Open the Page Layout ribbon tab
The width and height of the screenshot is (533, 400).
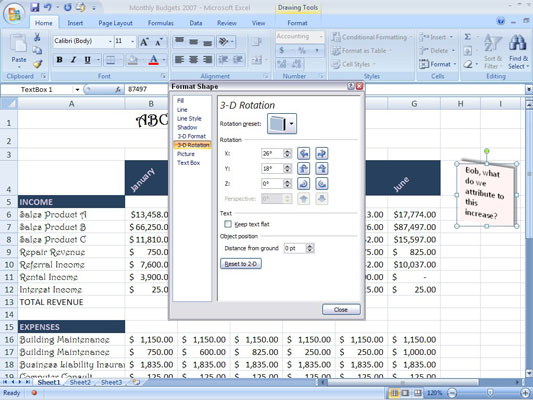pos(115,23)
